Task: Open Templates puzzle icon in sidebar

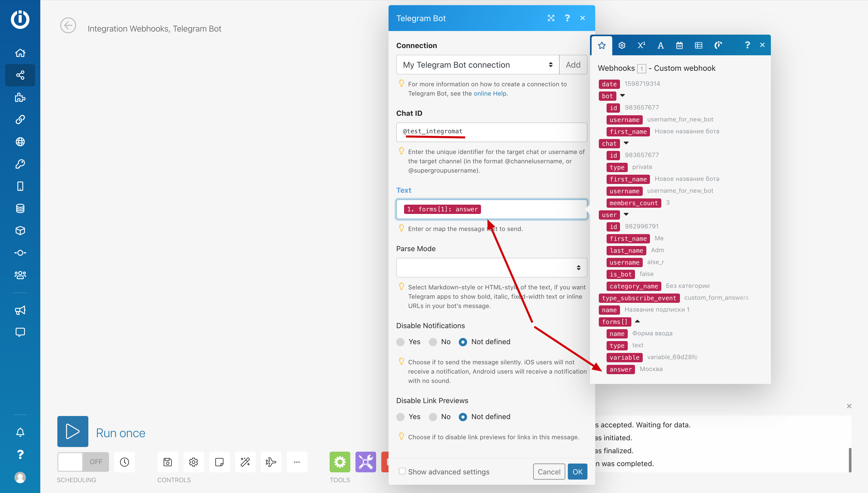Action: point(20,97)
